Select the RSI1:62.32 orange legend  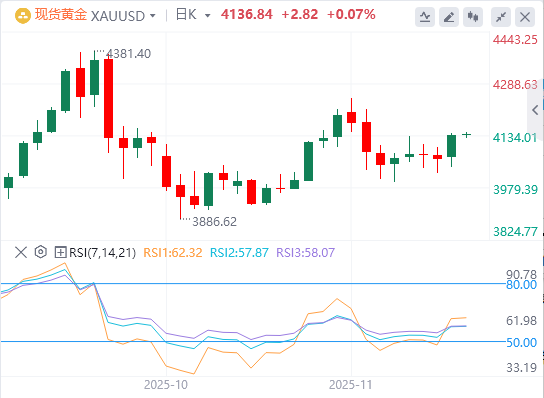coord(173,253)
